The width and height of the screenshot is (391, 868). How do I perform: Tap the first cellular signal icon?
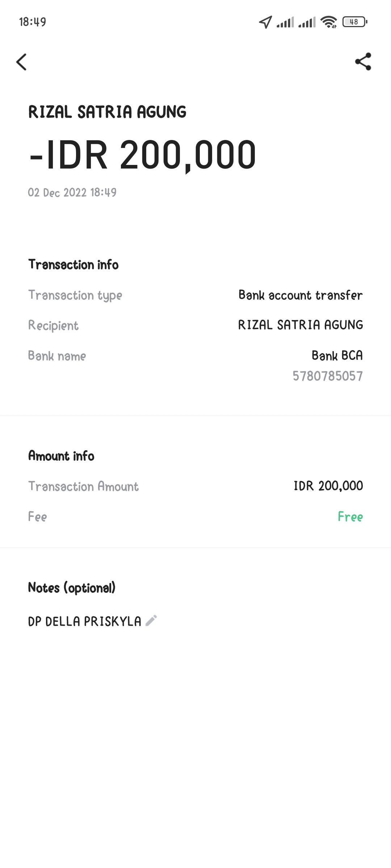[285, 22]
